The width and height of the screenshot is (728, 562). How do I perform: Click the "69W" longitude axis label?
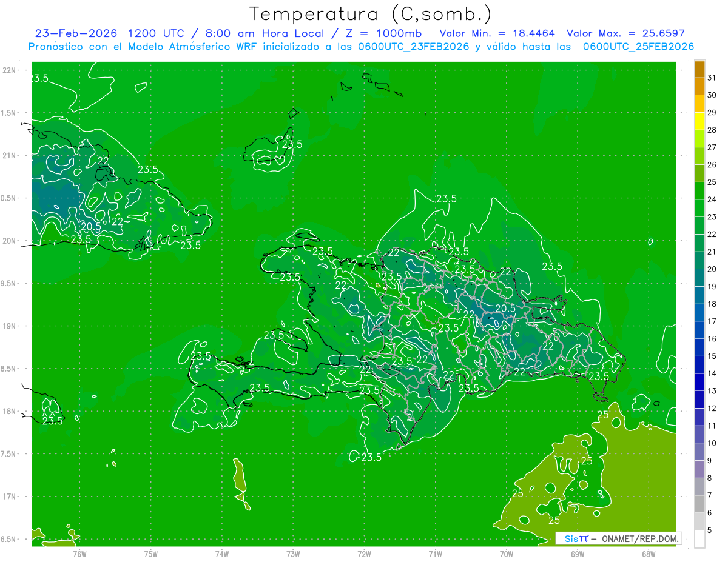578,554
